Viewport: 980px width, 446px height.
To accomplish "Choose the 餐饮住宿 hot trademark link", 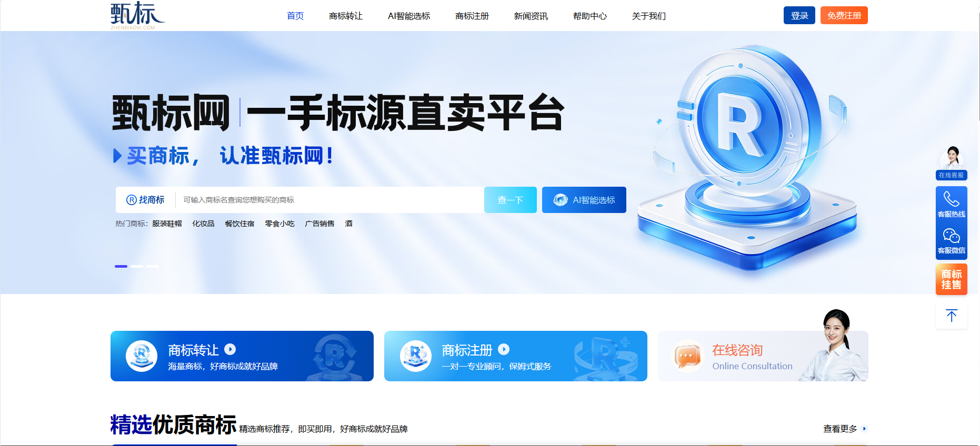I will tap(239, 224).
